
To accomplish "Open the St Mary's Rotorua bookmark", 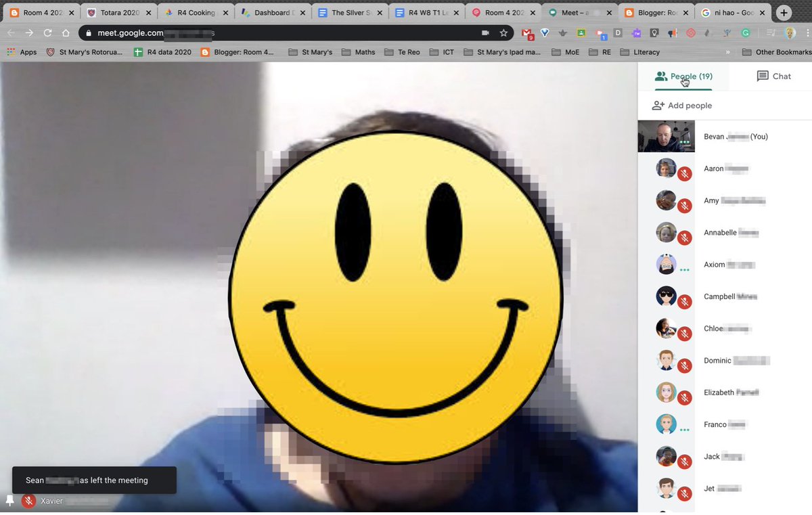I will [x=85, y=52].
